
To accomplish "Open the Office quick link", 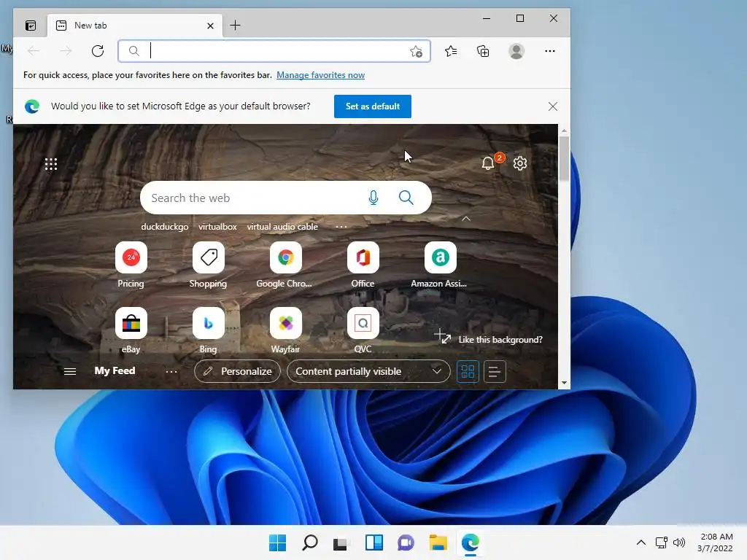I will [x=363, y=265].
